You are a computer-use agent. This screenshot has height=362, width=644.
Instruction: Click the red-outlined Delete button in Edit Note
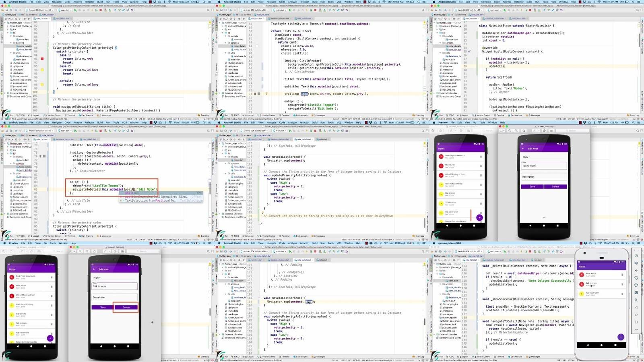point(126,307)
